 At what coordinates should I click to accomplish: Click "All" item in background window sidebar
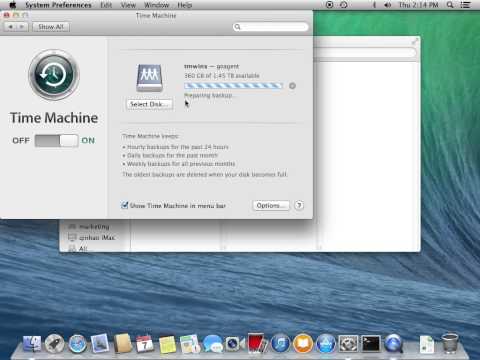tap(83, 248)
